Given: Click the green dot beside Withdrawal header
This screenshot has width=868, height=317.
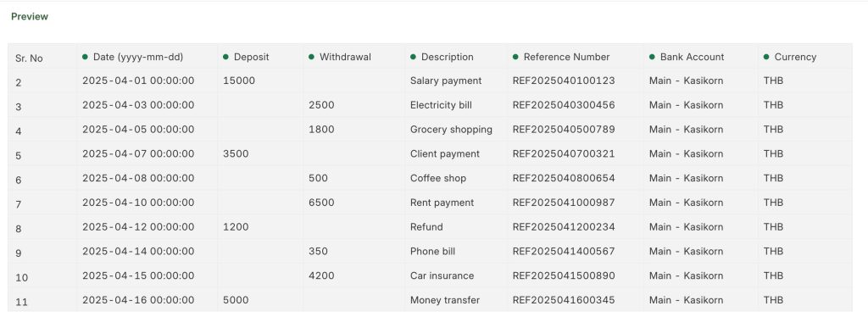Looking at the screenshot, I should coord(311,57).
